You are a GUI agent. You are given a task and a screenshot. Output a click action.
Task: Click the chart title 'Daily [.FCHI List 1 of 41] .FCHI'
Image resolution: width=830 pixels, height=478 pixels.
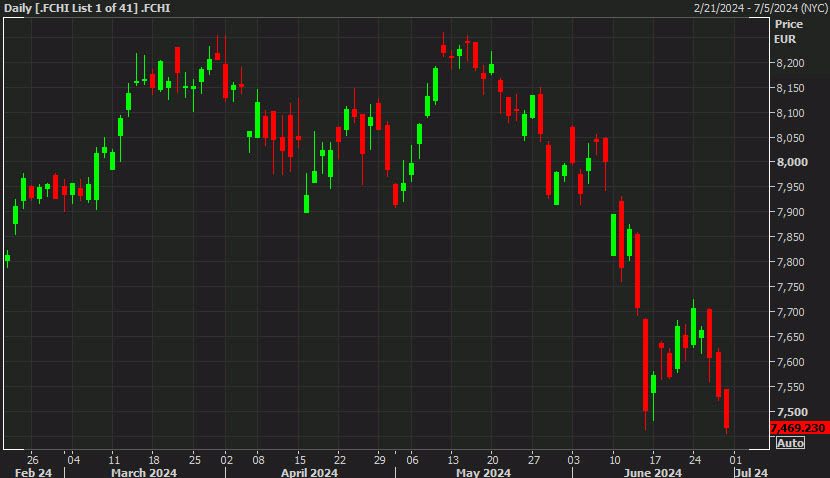tap(87, 8)
